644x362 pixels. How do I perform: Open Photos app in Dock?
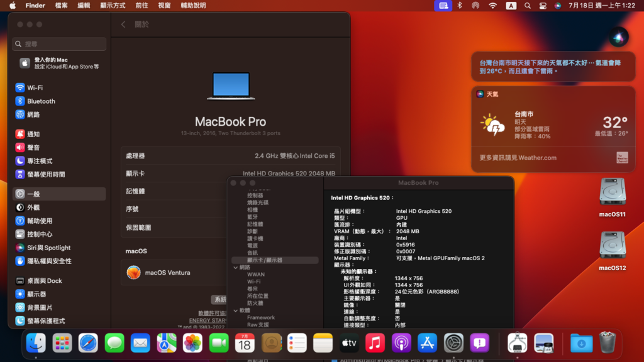(x=192, y=343)
